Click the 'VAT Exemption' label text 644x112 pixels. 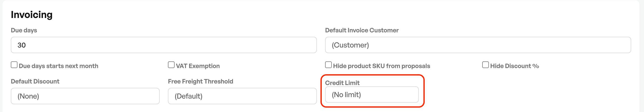pos(198,66)
